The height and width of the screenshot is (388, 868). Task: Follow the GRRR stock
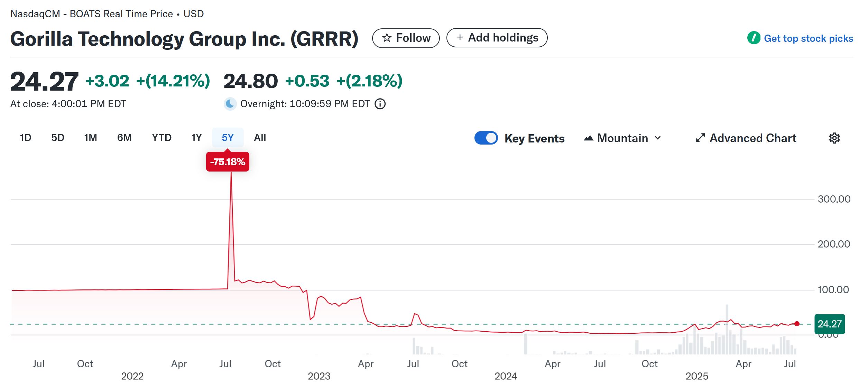point(406,38)
